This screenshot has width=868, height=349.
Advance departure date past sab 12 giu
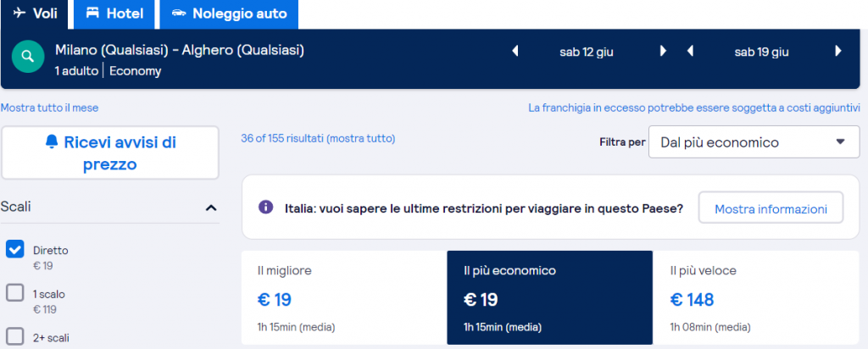664,52
